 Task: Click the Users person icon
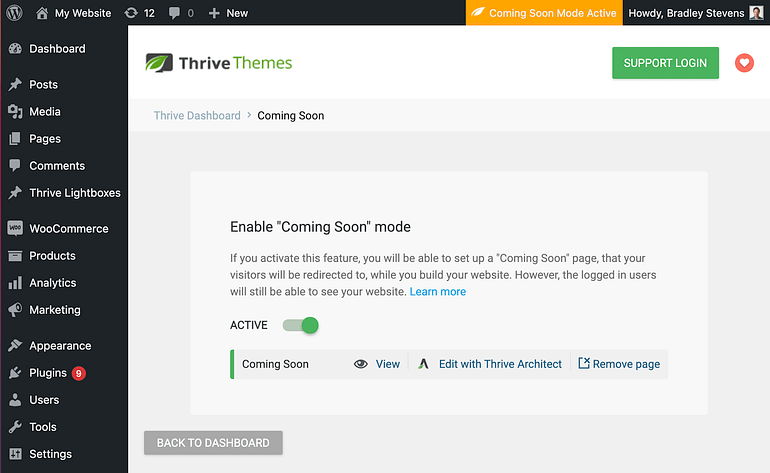[x=15, y=400]
